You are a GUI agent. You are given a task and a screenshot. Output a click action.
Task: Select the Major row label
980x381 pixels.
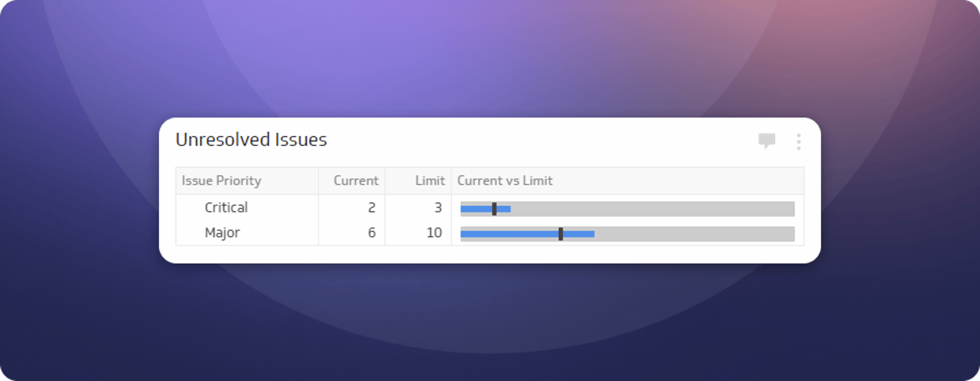tap(222, 233)
